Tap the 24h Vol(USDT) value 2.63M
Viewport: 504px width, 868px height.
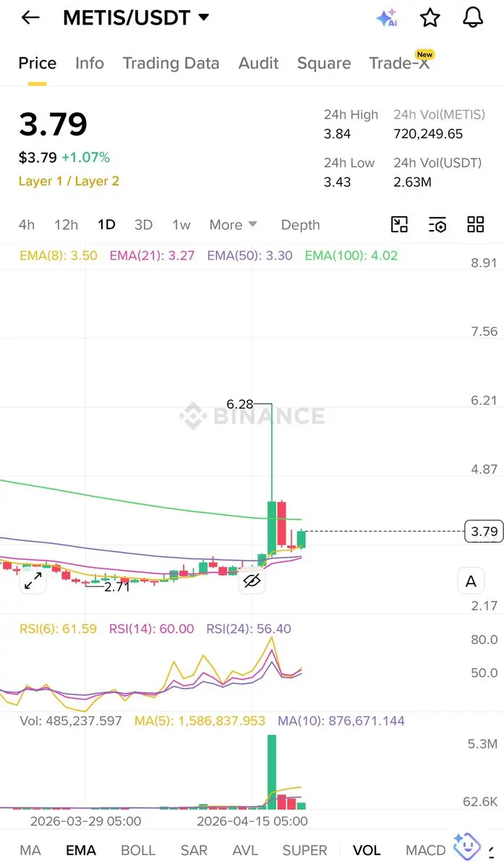click(x=412, y=182)
